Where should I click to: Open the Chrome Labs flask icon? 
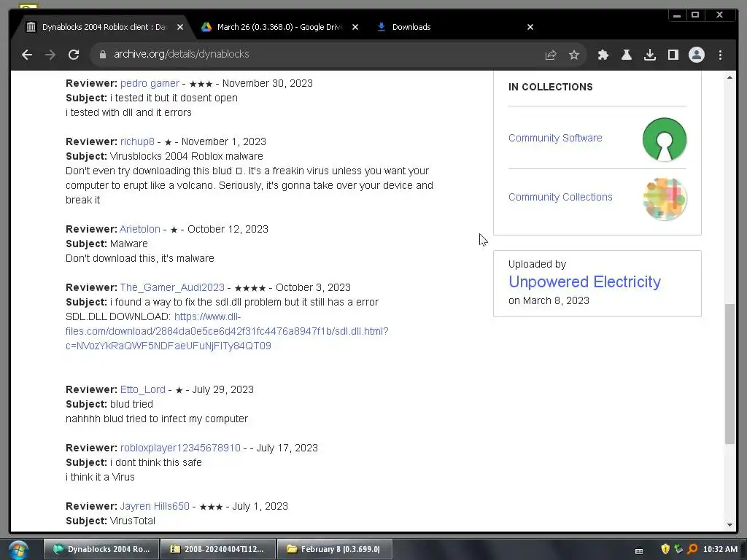click(x=627, y=55)
